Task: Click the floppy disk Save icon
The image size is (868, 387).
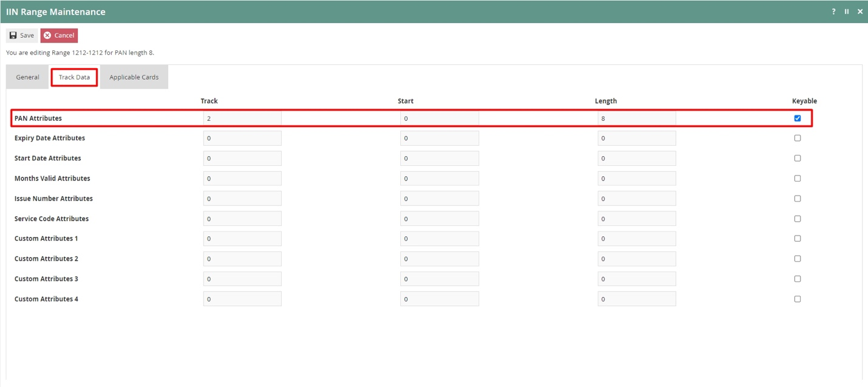Action: pos(13,35)
